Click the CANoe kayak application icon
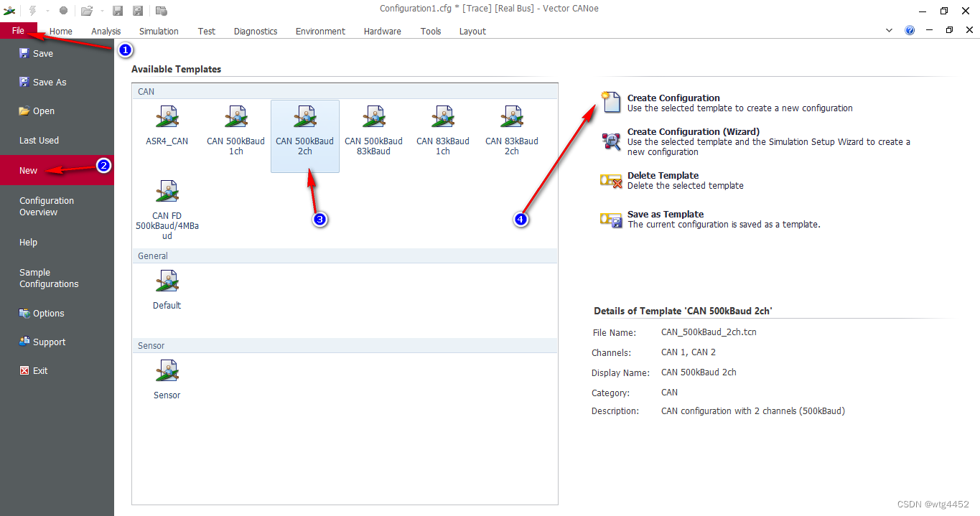The height and width of the screenshot is (516, 980). 10,10
